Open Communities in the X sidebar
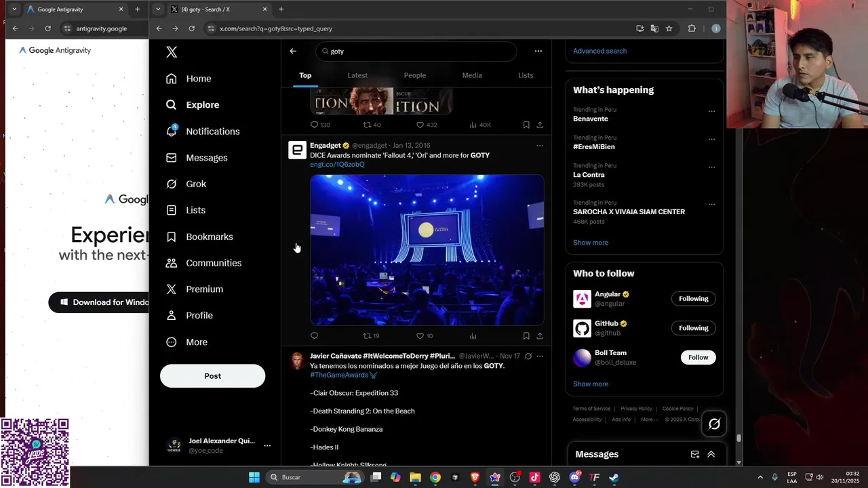This screenshot has width=868, height=488. pos(204,263)
